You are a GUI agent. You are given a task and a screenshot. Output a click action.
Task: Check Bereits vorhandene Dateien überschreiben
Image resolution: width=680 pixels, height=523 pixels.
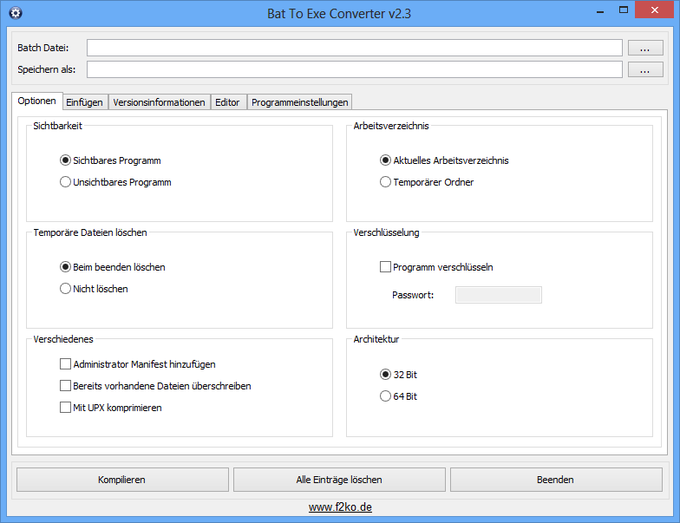155,386
